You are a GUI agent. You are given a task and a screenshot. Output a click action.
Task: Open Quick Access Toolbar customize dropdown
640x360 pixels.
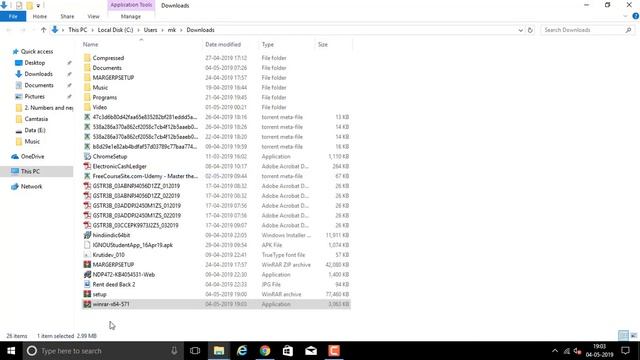pos(38,5)
